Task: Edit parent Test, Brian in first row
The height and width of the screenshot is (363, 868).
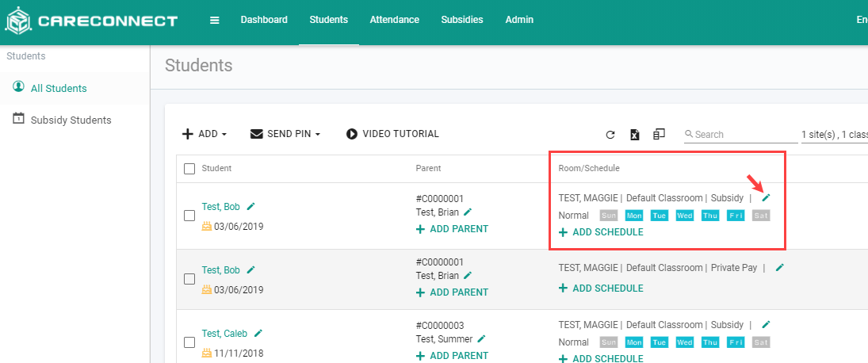Action: (468, 212)
